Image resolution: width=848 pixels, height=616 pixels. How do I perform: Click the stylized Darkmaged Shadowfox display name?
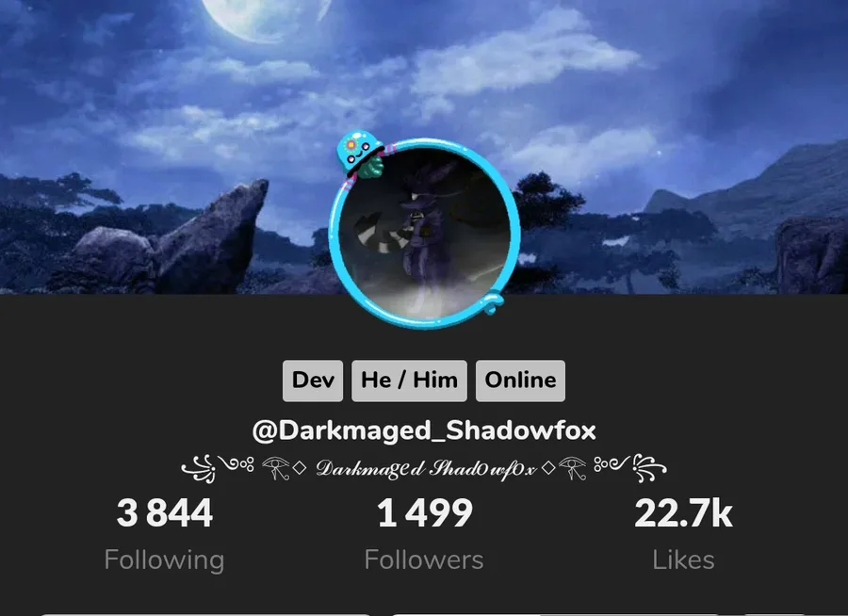pyautogui.click(x=426, y=468)
